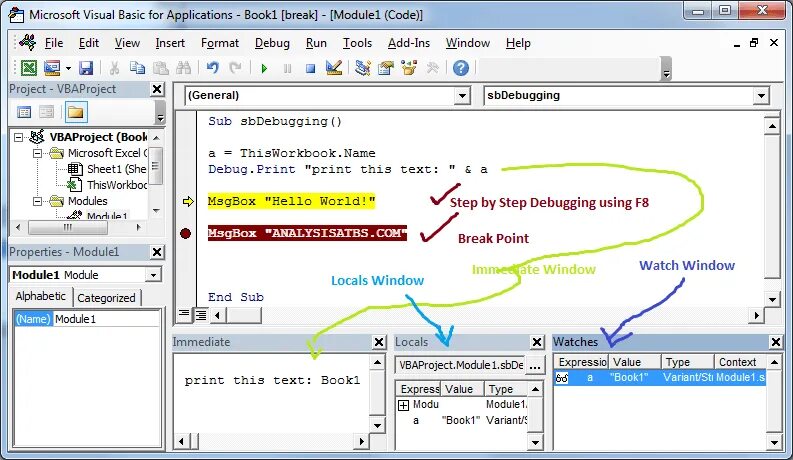Open the File menu
Viewport: 793px width, 460px height.
54,43
